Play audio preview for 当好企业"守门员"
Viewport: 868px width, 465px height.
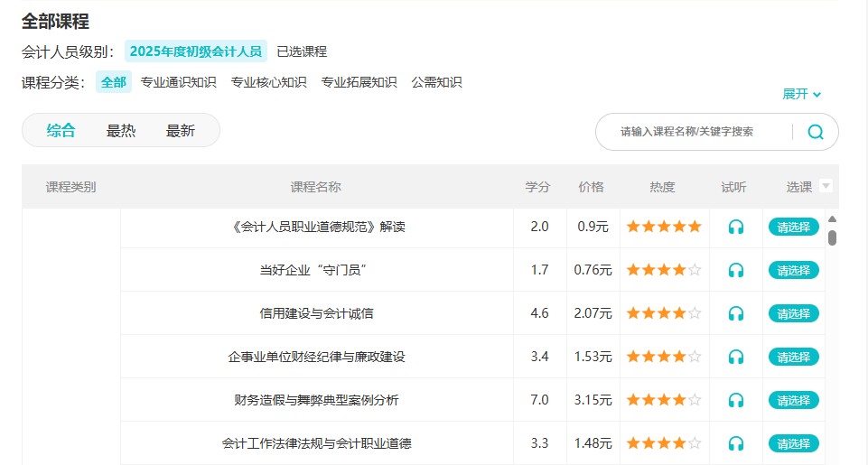tap(735, 270)
